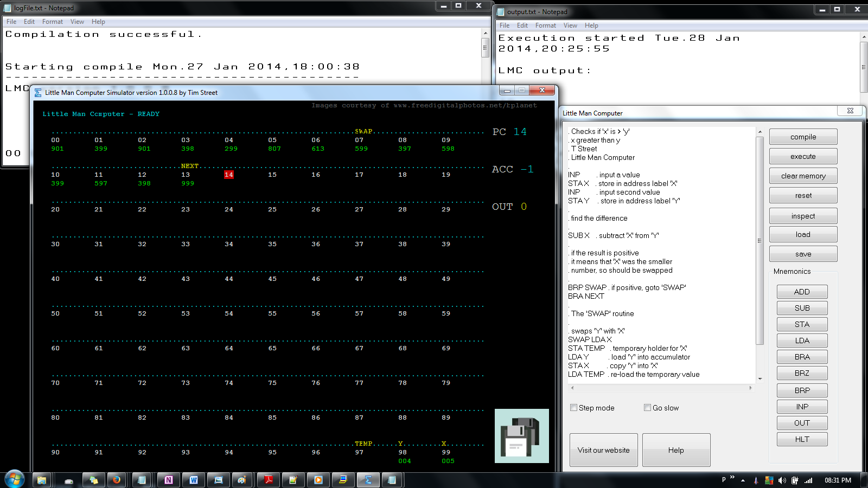Click the code editor horizontal scrollbar
This screenshot has width=868, height=488.
pyautogui.click(x=660, y=388)
